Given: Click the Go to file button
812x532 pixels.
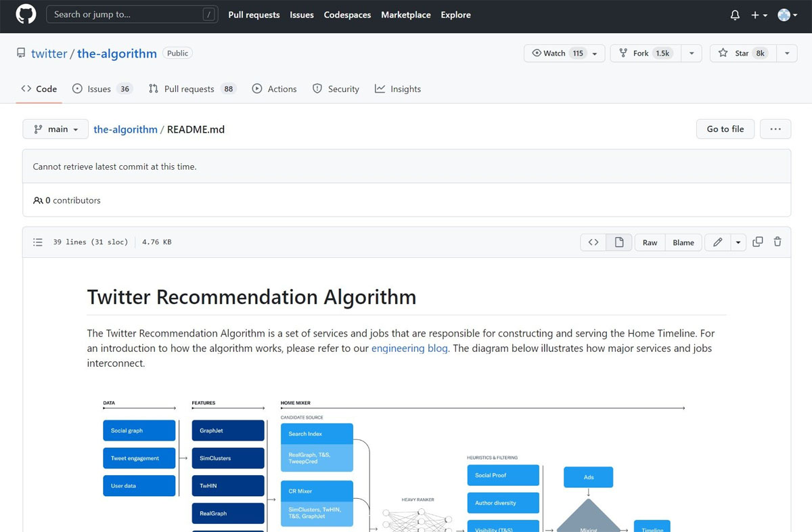Looking at the screenshot, I should pos(725,129).
